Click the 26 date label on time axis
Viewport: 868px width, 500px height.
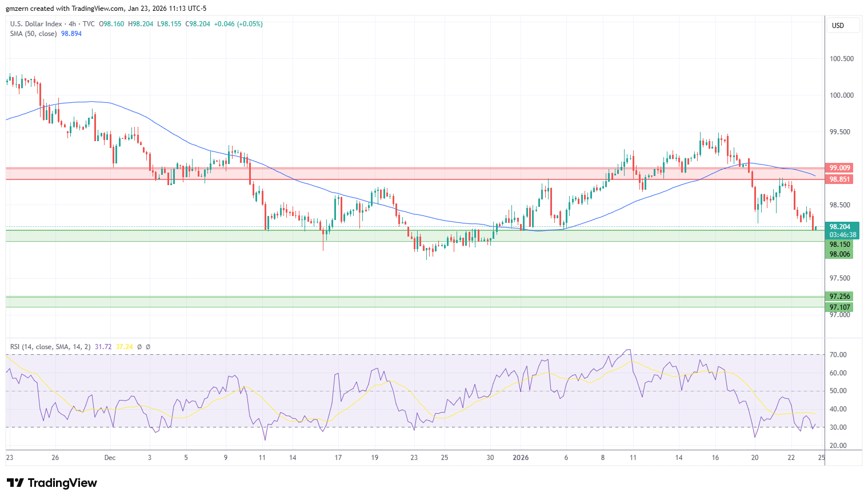pyautogui.click(x=55, y=458)
